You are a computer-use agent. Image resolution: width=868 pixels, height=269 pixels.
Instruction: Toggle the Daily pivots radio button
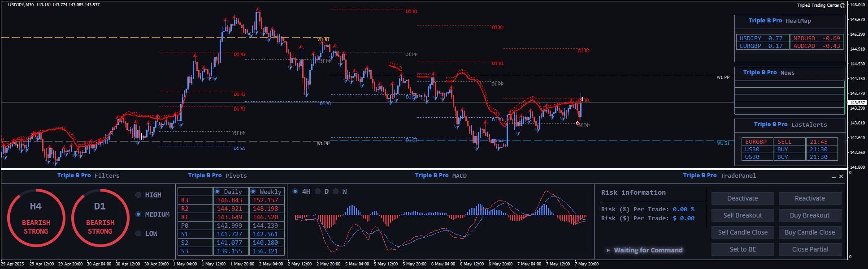[x=217, y=192]
